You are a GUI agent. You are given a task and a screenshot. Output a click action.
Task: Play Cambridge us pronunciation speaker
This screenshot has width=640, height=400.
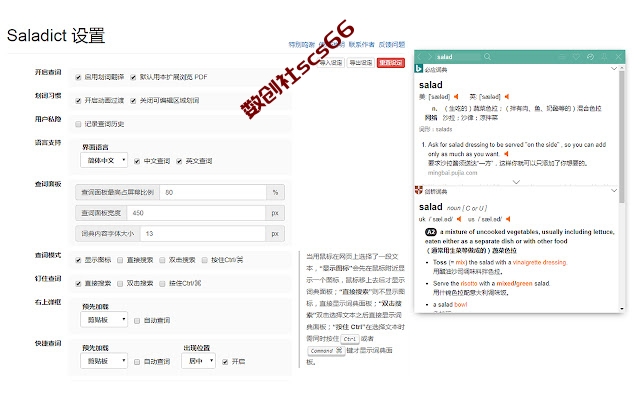508,219
